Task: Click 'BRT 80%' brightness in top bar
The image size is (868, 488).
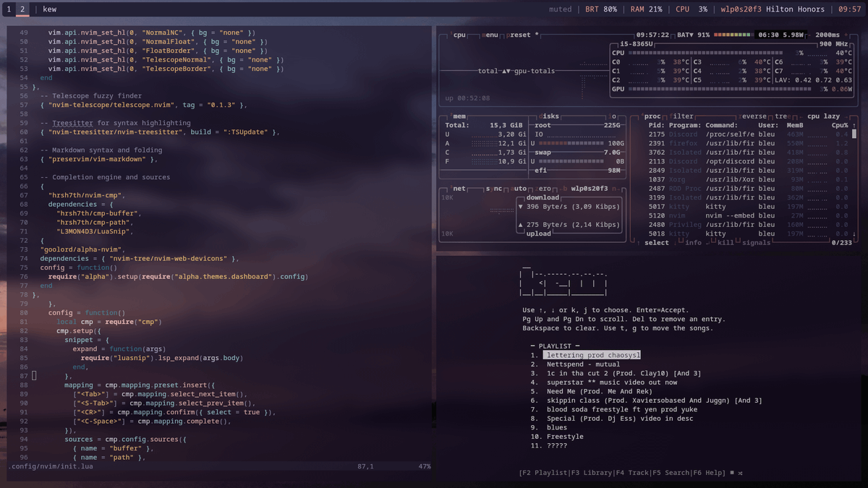Action: (x=600, y=9)
